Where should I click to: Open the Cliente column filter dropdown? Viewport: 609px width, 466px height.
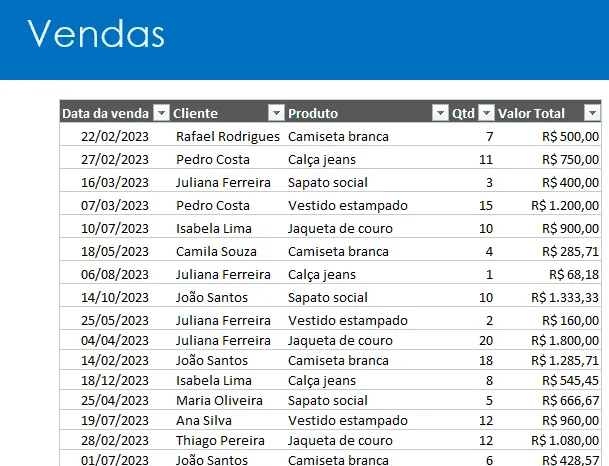[276, 113]
